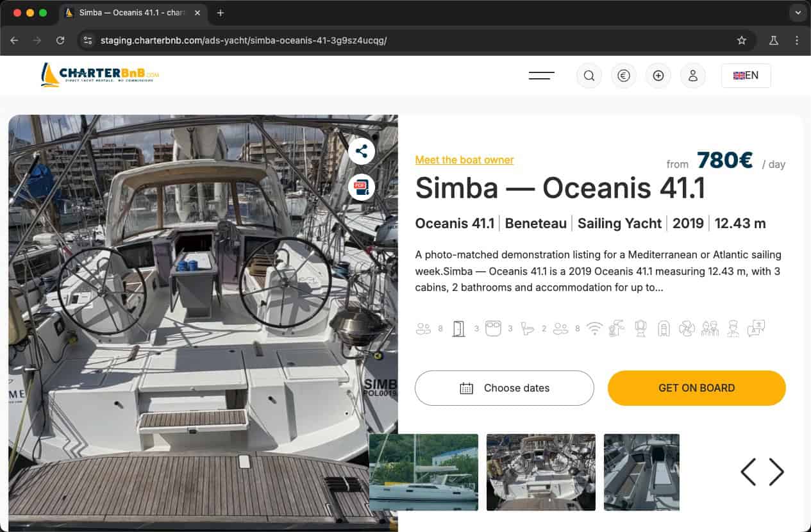Open the user account icon

click(692, 76)
